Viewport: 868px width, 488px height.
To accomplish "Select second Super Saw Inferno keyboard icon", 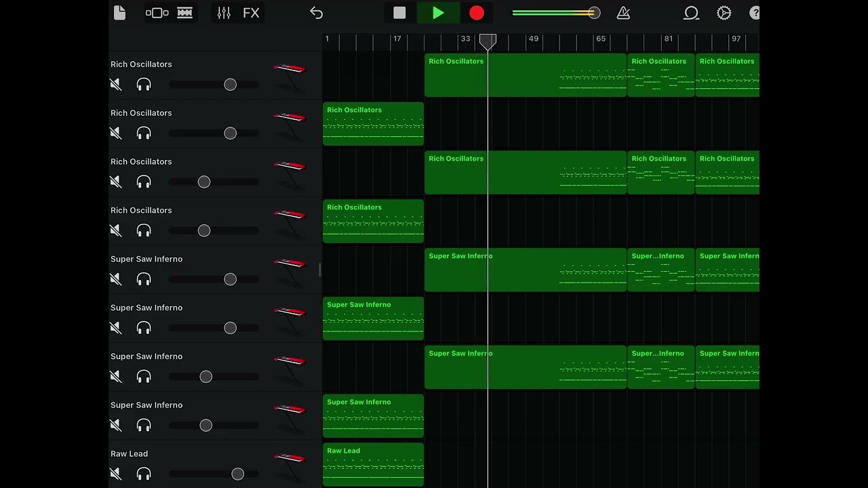I will pyautogui.click(x=291, y=321).
